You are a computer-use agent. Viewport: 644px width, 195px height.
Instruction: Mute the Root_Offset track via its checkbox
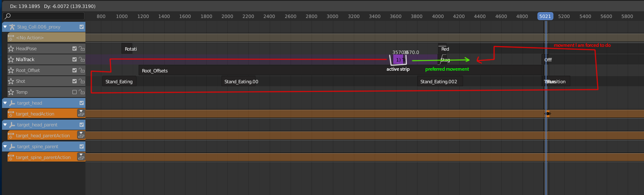[x=75, y=70]
